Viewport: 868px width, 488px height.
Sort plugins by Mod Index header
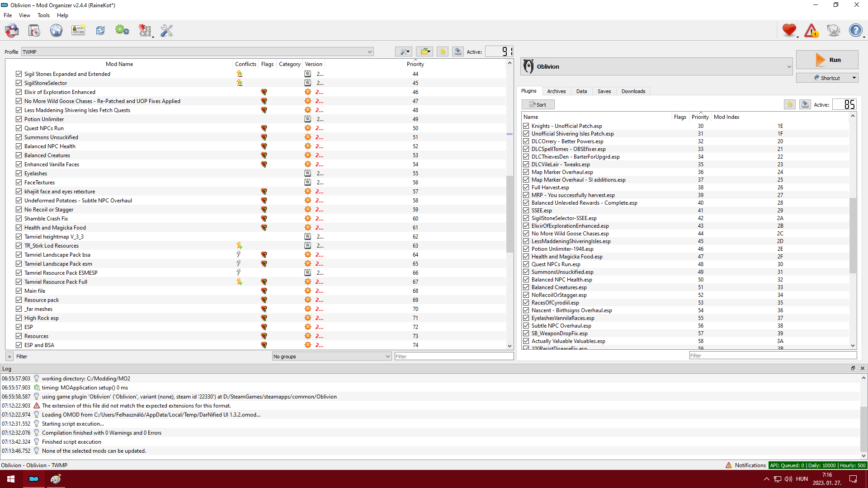click(726, 117)
